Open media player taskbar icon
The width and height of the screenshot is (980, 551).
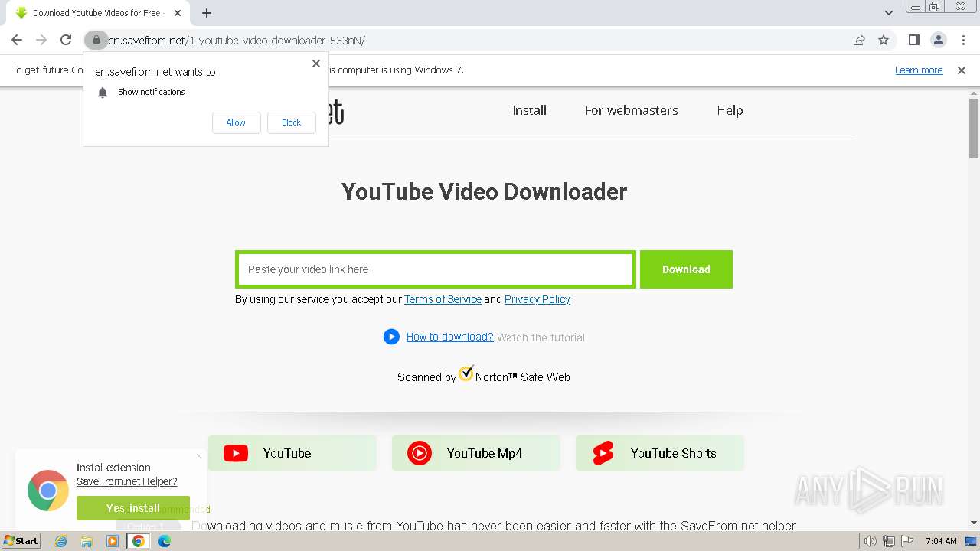point(113,540)
